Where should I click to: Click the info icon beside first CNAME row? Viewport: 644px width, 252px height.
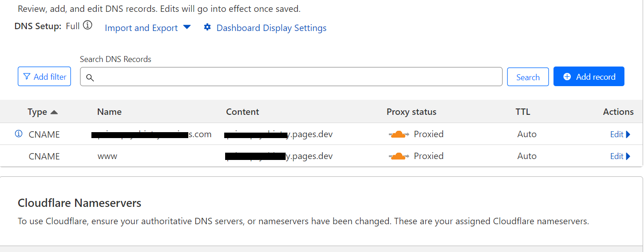19,134
